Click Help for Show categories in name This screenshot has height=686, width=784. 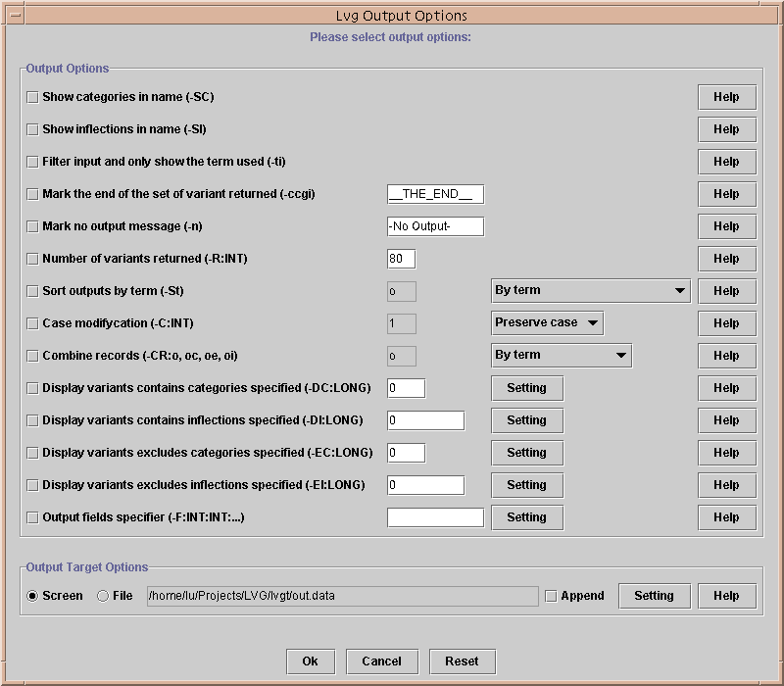tap(726, 97)
